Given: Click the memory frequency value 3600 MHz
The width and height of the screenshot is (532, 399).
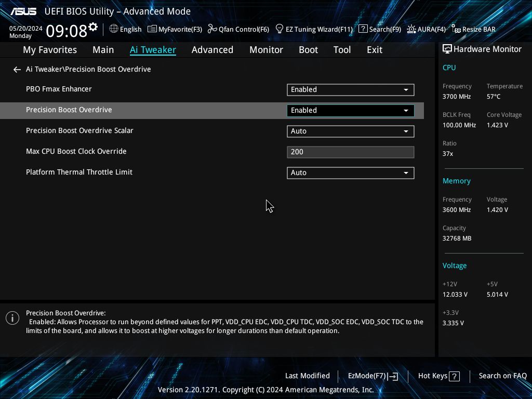Looking at the screenshot, I should click(x=456, y=210).
